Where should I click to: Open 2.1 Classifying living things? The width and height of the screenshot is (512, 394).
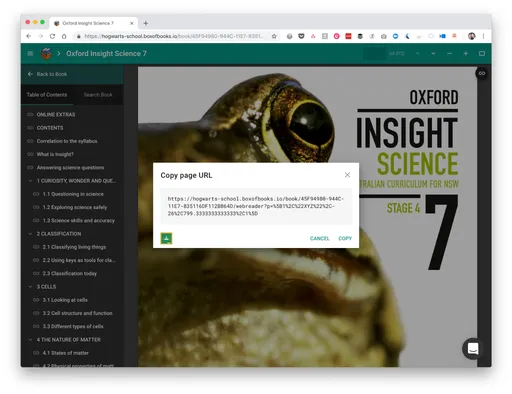tap(74, 247)
